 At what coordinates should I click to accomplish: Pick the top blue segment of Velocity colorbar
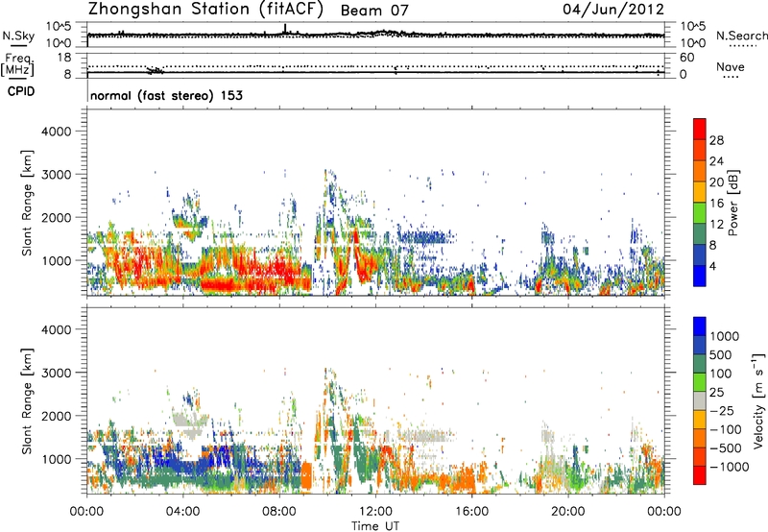(700, 326)
